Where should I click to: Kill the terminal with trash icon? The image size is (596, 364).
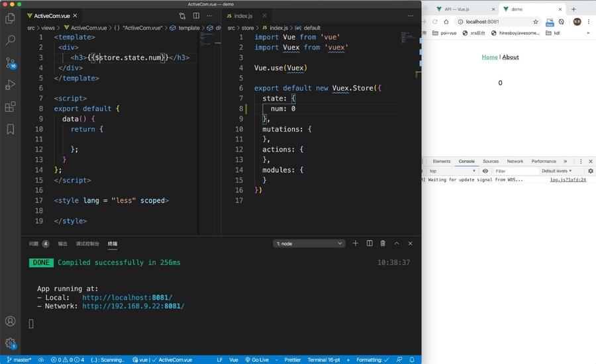point(383,244)
